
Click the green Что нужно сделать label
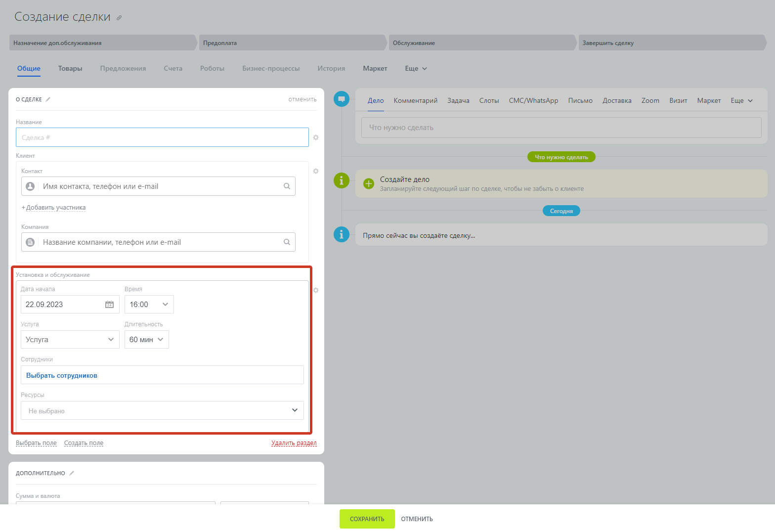coord(561,157)
